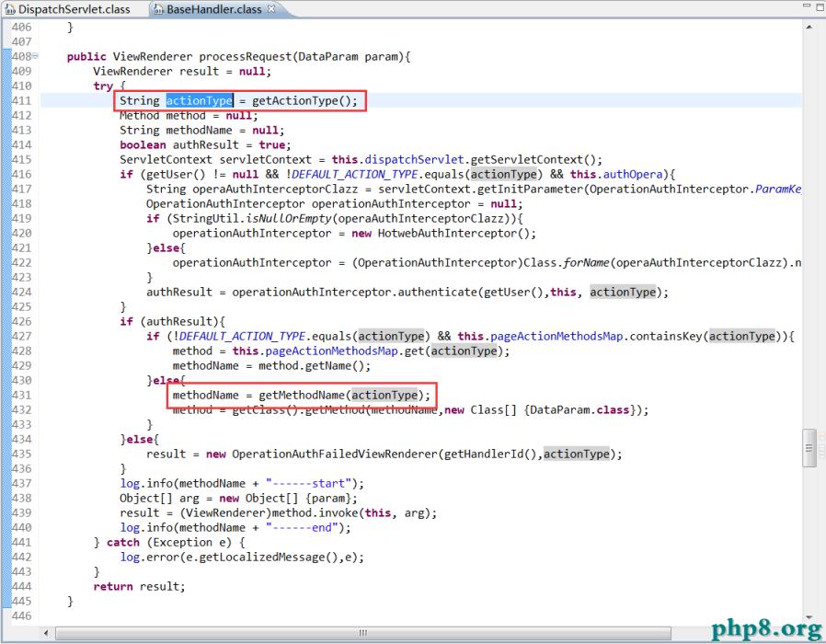The width and height of the screenshot is (826, 644).
Task: Click the try keyword on line 410
Action: point(103,86)
